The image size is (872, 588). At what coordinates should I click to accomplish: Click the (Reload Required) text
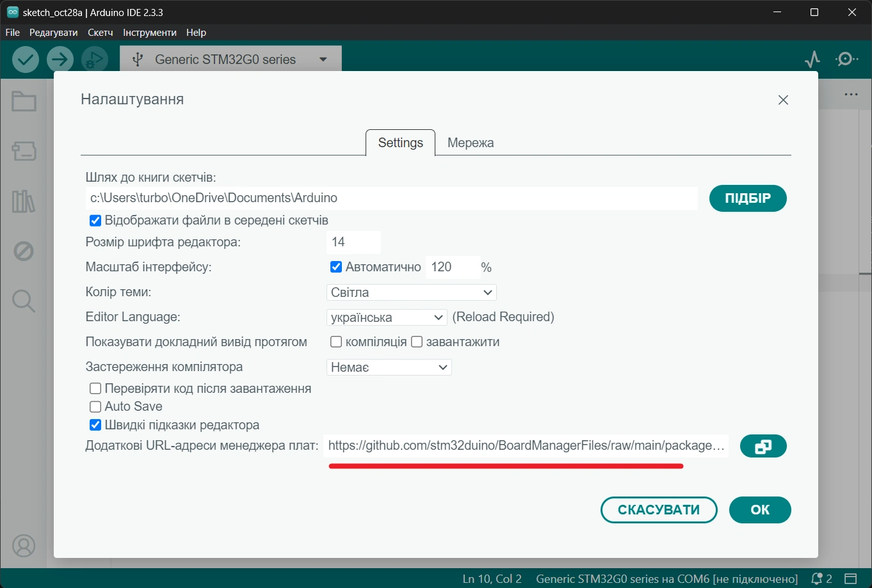(503, 317)
